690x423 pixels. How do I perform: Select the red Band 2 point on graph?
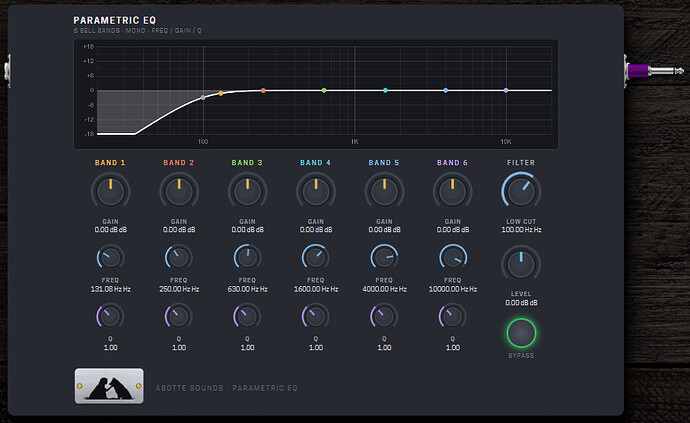263,91
